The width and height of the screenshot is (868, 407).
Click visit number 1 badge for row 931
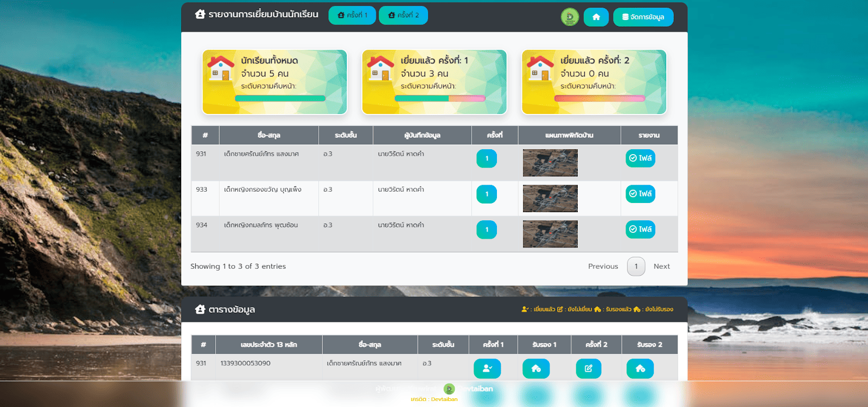[x=487, y=158]
